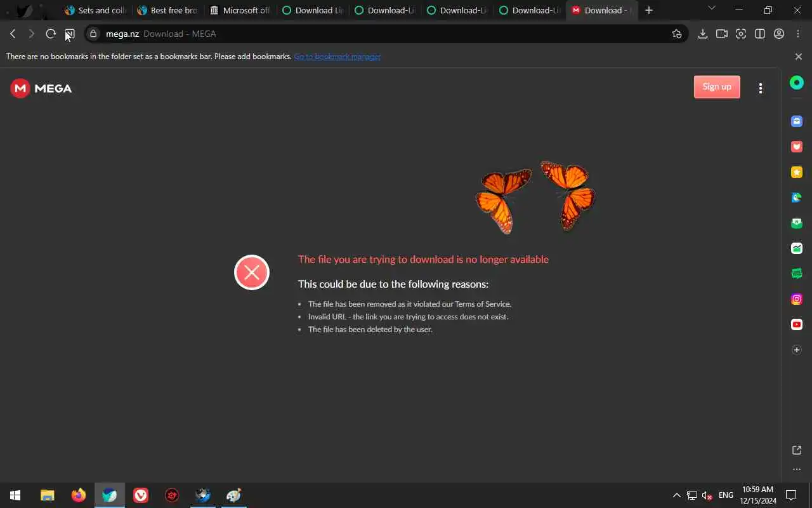The width and height of the screenshot is (812, 508).
Task: Toggle the split-view sidebar panel icon
Action: point(760,34)
